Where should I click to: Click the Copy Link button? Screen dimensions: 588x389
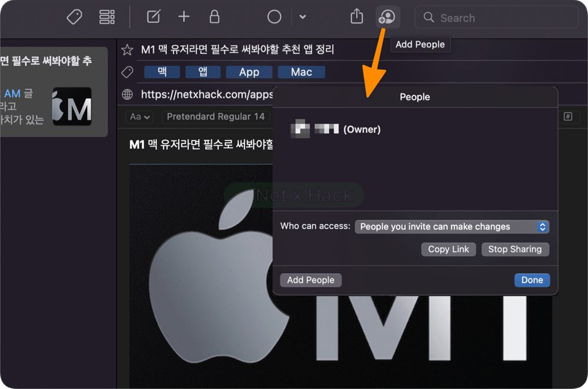point(449,249)
